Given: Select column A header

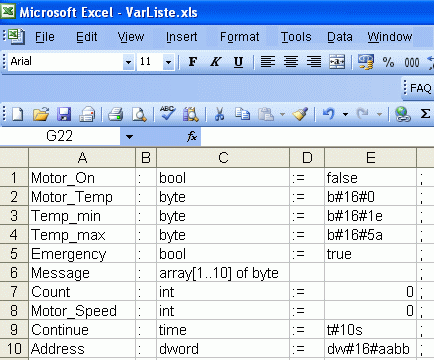Looking at the screenshot, I should click(x=82, y=157).
